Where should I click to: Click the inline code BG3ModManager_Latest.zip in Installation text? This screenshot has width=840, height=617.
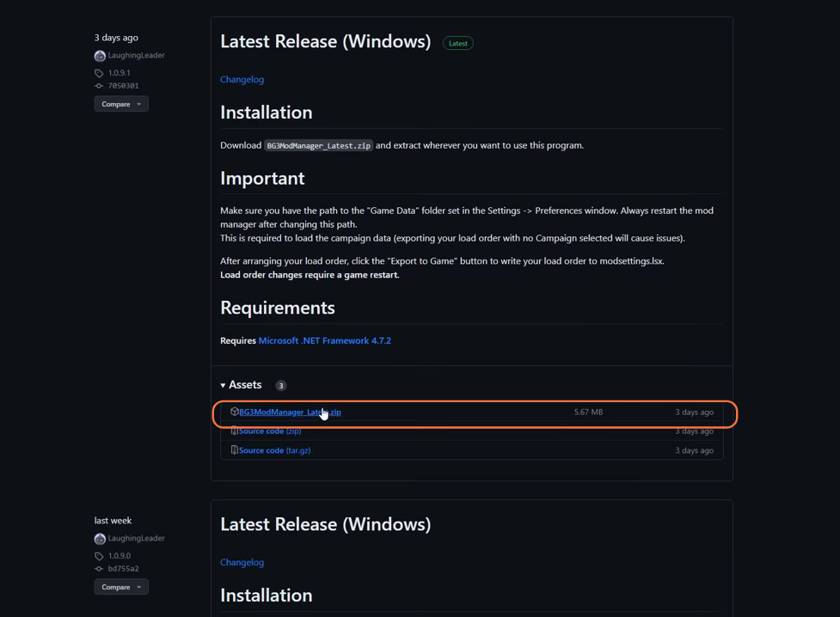(318, 146)
